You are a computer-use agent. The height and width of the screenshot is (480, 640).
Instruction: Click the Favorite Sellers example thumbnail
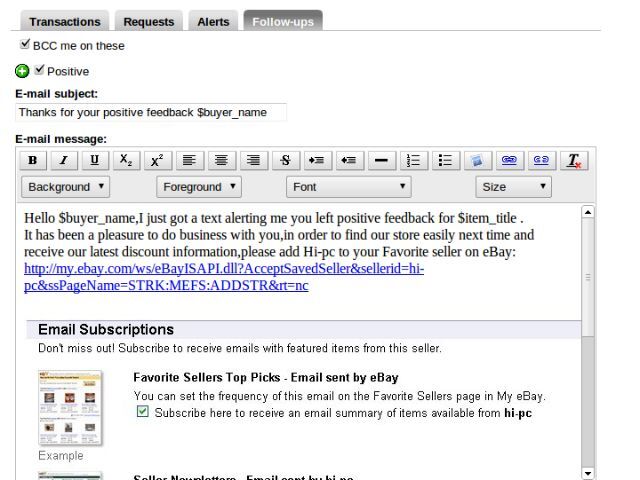pos(70,407)
